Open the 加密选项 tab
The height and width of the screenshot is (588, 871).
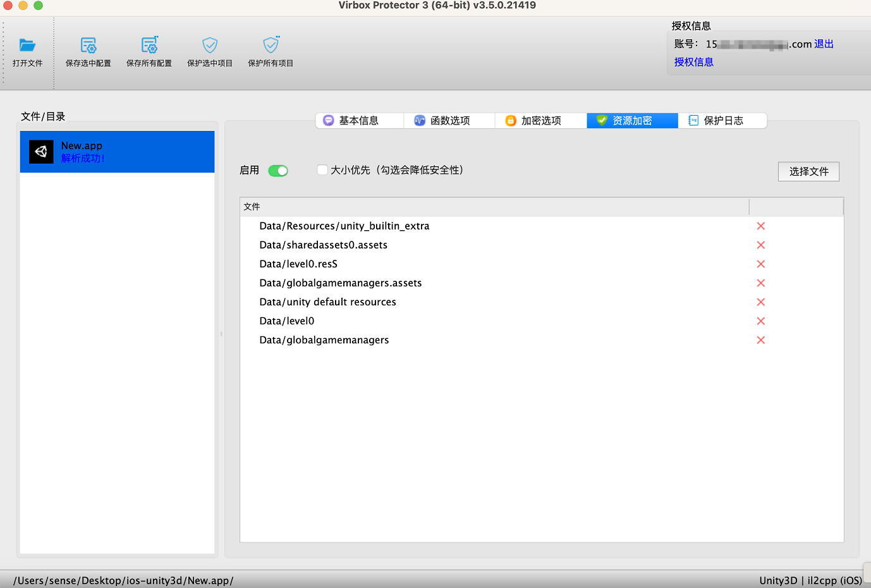[x=541, y=121]
